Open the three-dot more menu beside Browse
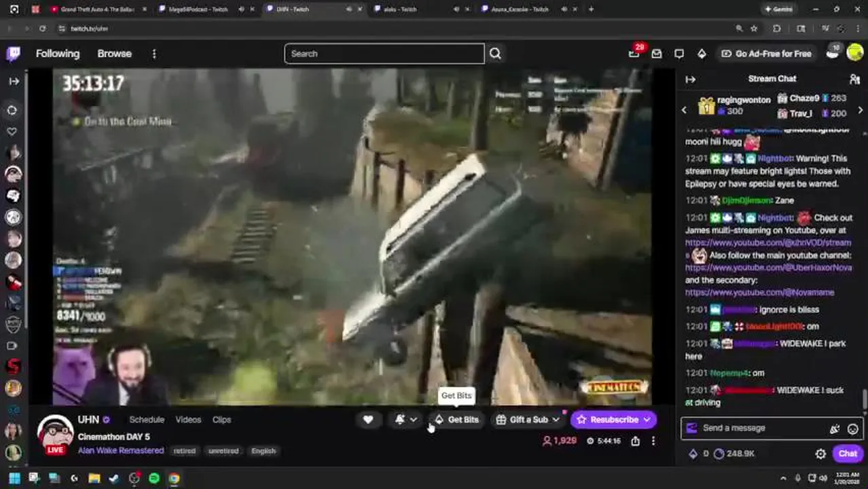This screenshot has height=489, width=868. pos(154,54)
